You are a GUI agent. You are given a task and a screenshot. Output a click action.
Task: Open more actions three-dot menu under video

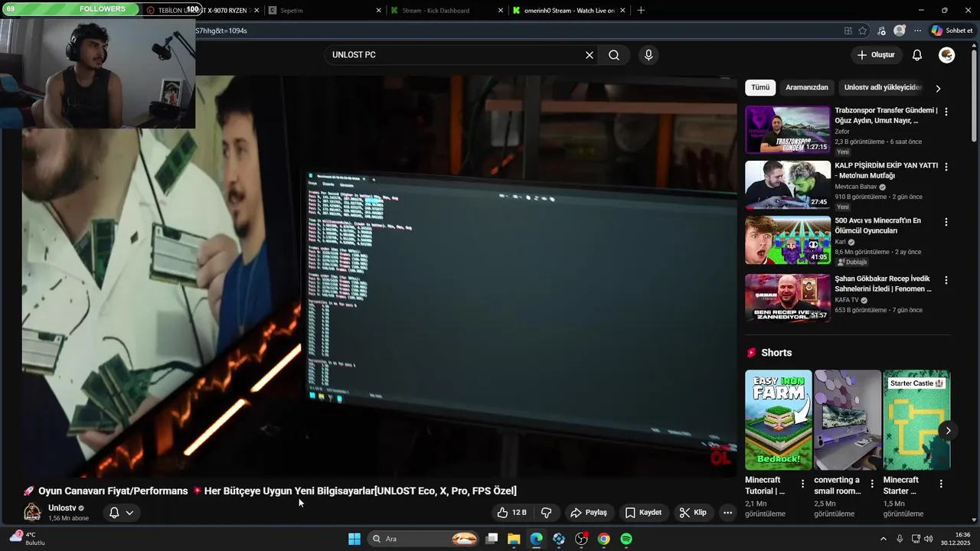tap(728, 513)
